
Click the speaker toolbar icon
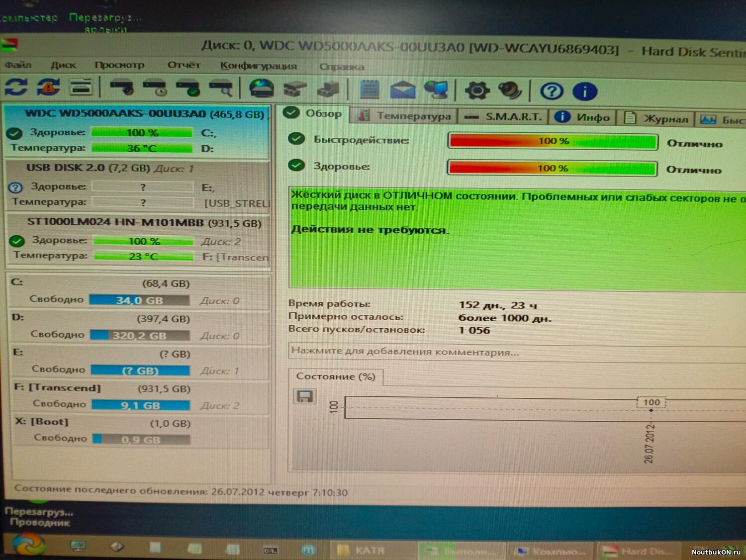(510, 91)
